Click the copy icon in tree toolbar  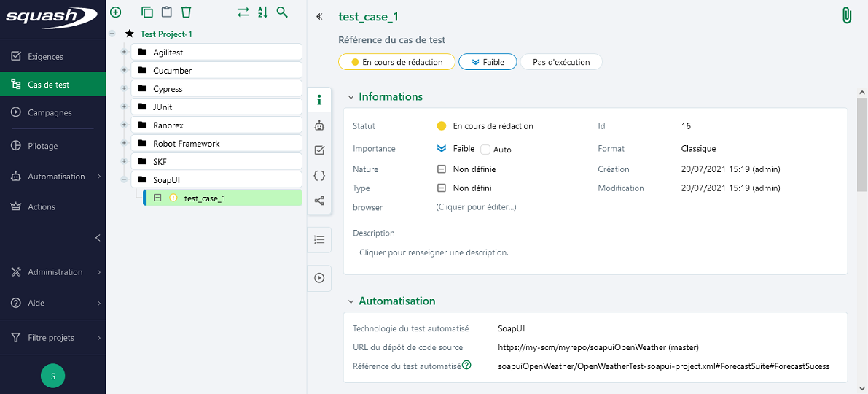147,12
